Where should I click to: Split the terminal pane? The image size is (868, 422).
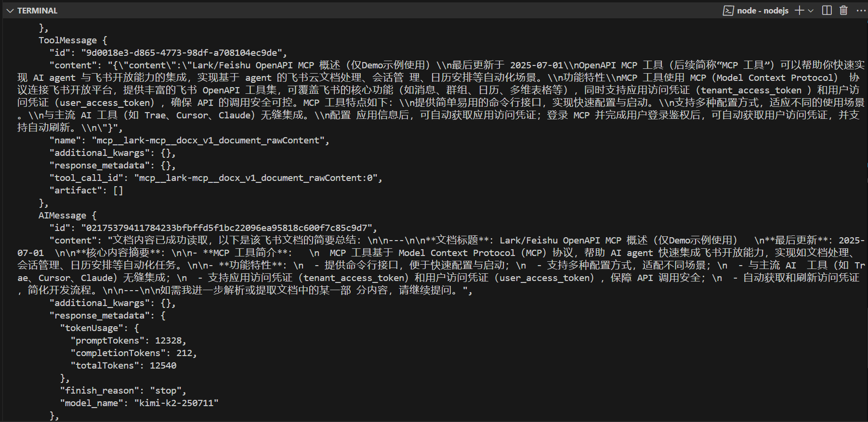pos(827,11)
